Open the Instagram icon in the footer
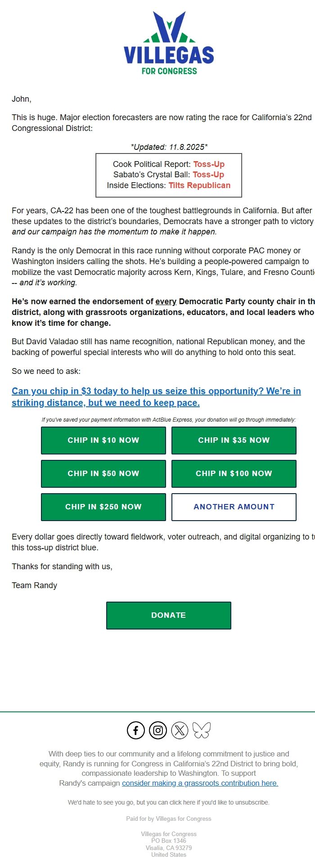The width and height of the screenshot is (315, 868). click(x=158, y=730)
